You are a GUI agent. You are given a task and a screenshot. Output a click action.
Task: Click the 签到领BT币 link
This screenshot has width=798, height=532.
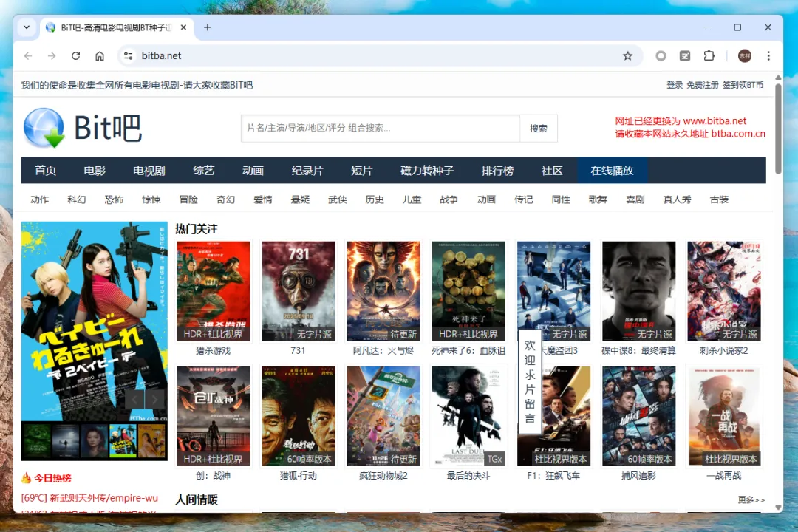743,85
